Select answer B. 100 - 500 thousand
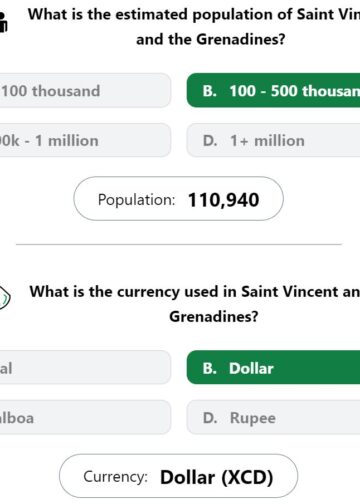The height and width of the screenshot is (504, 360). pyautogui.click(x=273, y=90)
